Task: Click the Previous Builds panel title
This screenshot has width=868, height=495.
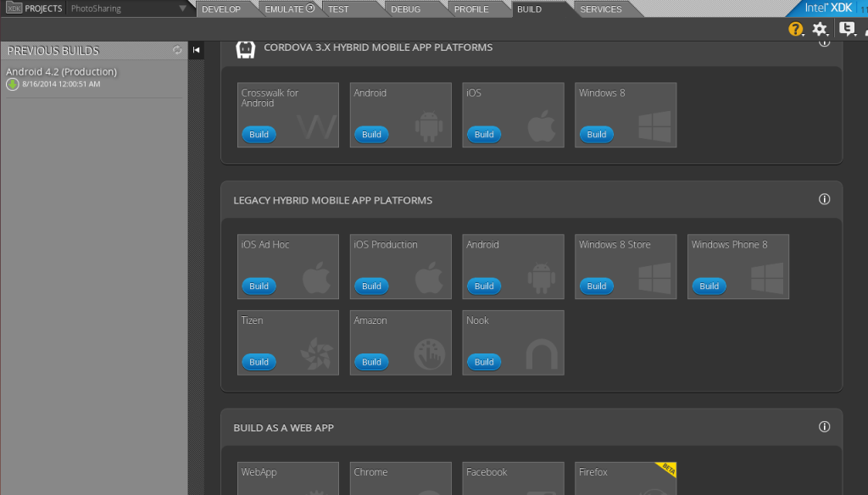Action: [53, 50]
